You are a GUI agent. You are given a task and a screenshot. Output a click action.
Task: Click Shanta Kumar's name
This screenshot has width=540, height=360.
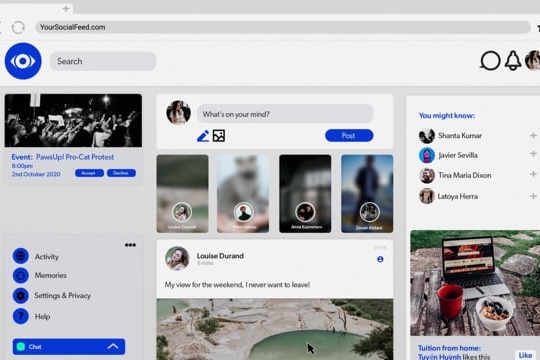pos(460,136)
